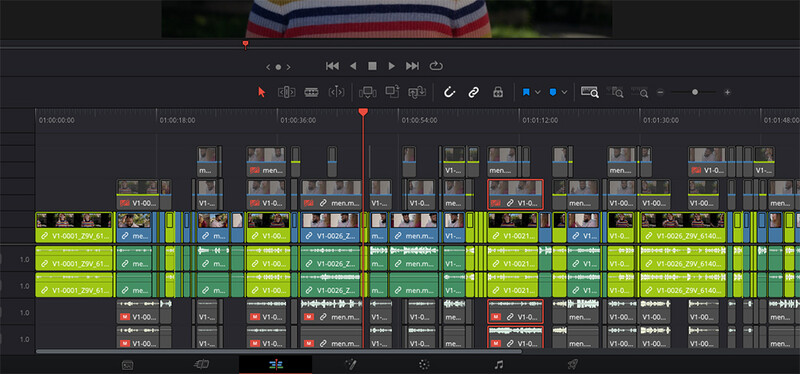
Task: Toggle chain Linked Selection button
Action: 473,92
